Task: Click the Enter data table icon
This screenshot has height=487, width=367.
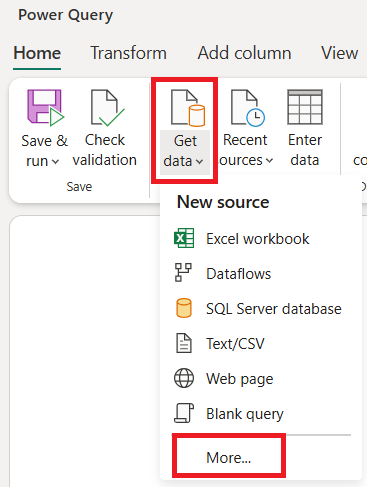Action: (305, 107)
